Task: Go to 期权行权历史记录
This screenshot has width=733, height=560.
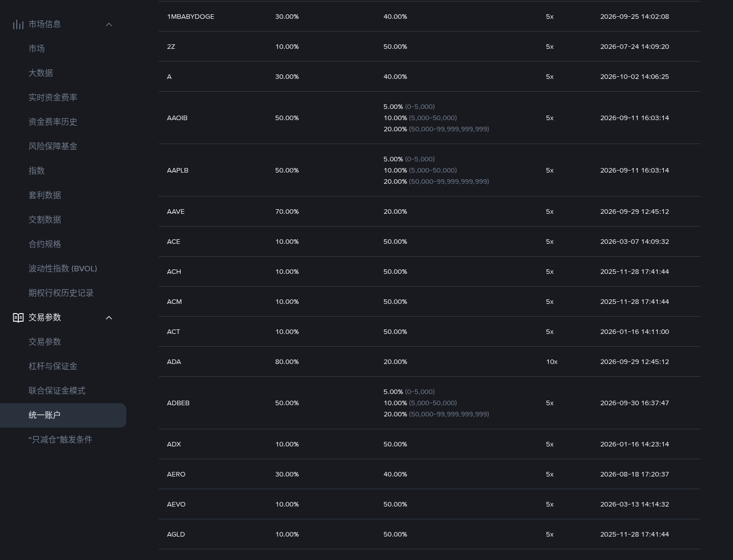Action: [x=61, y=293]
